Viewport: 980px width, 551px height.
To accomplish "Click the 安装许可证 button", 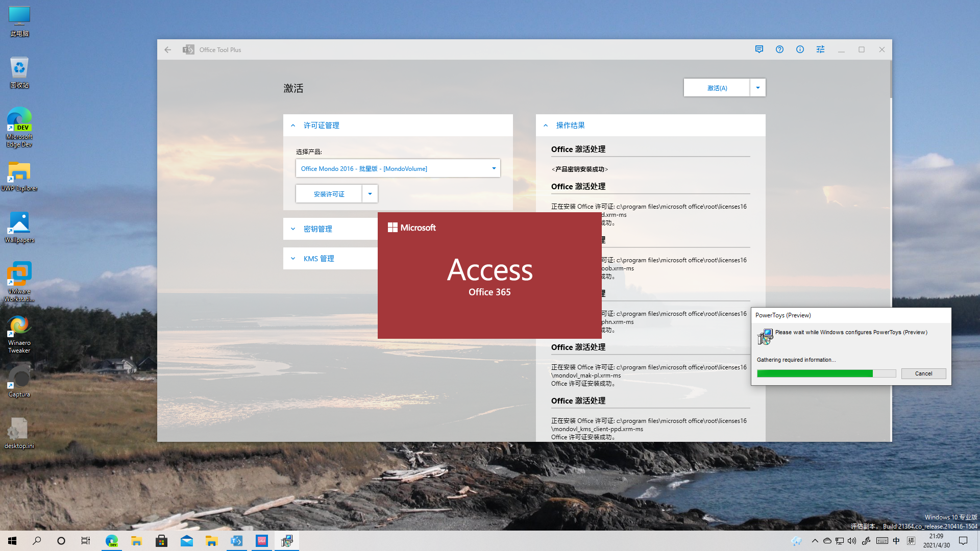I will click(329, 194).
